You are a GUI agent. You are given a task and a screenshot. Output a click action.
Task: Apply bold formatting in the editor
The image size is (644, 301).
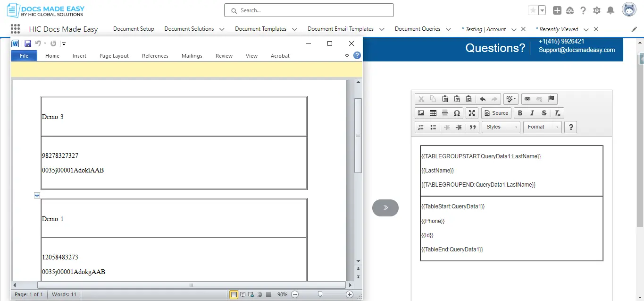point(520,113)
